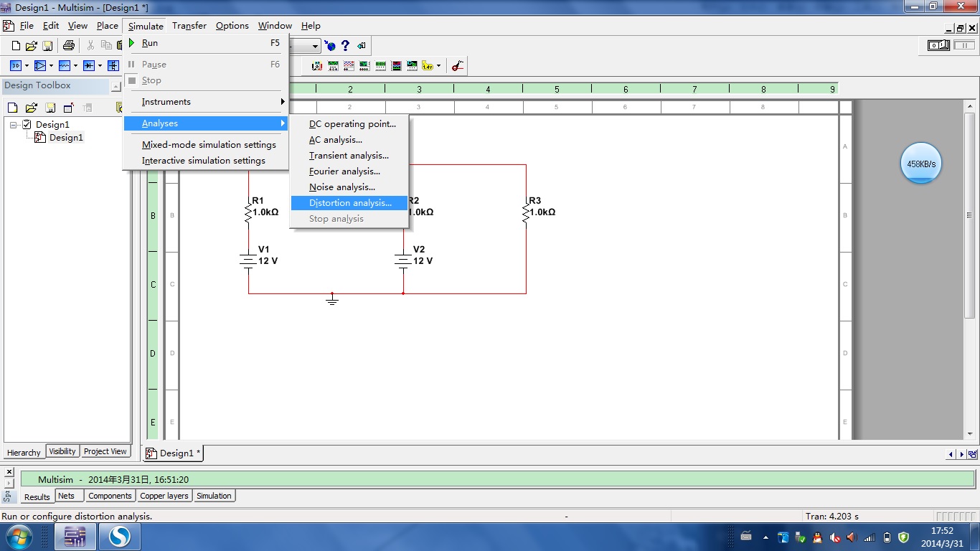Flip the simulation on/off switch

pos(938,45)
